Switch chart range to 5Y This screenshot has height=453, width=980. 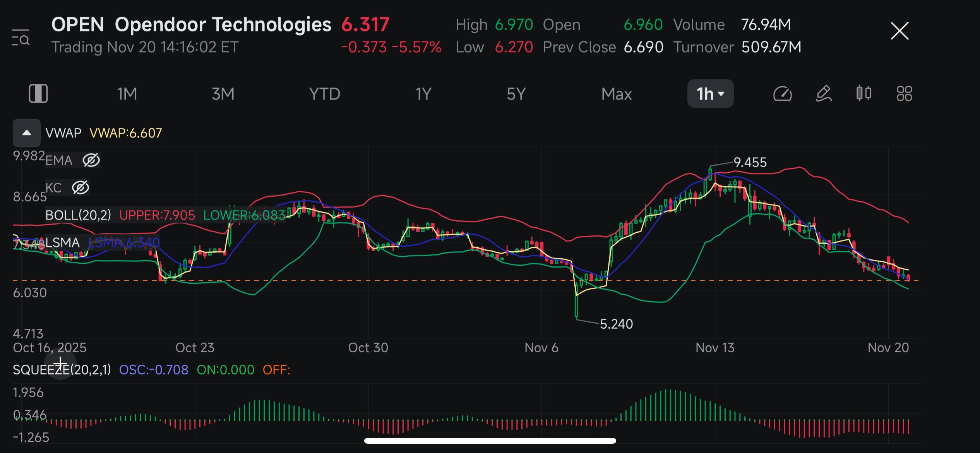click(x=516, y=94)
